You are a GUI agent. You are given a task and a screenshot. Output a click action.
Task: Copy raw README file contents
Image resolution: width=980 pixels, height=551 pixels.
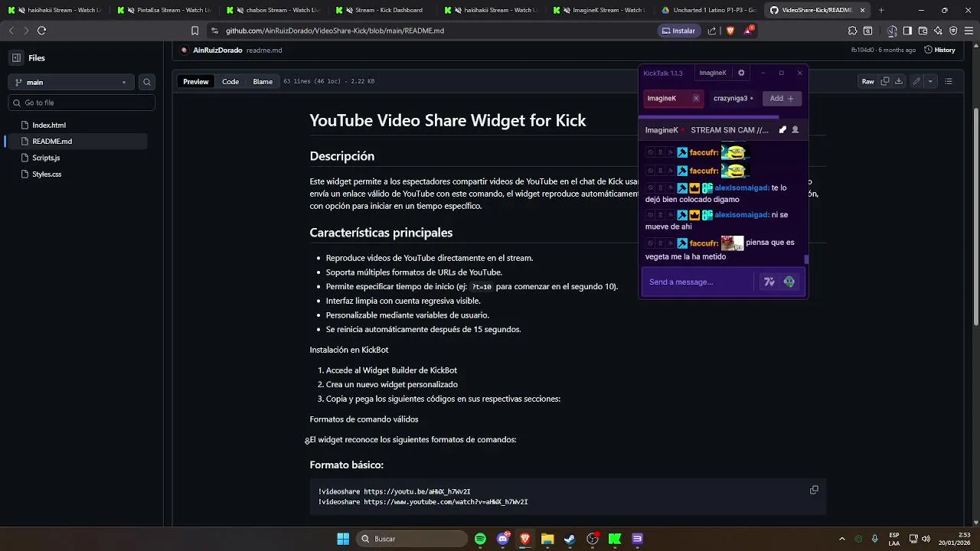click(885, 81)
